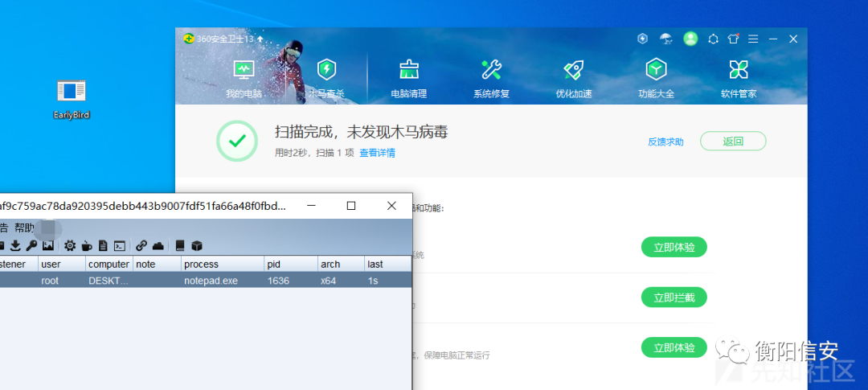868x390 pixels.
Task: Open 我的电脑 tab in 360 Security
Action: [244, 78]
